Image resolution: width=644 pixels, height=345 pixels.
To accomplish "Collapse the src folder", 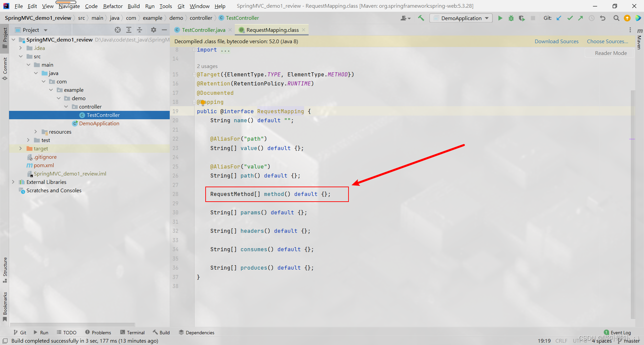I will click(x=20, y=56).
